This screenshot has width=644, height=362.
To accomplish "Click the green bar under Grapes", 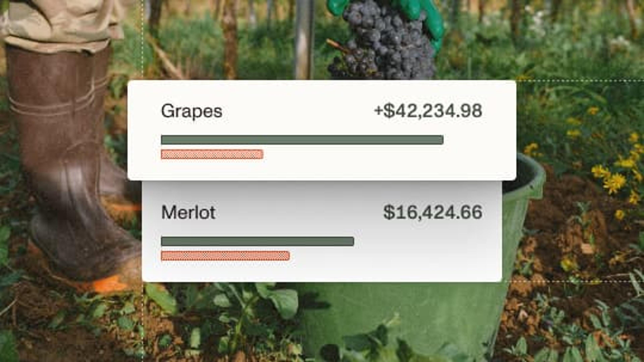I will coord(302,140).
